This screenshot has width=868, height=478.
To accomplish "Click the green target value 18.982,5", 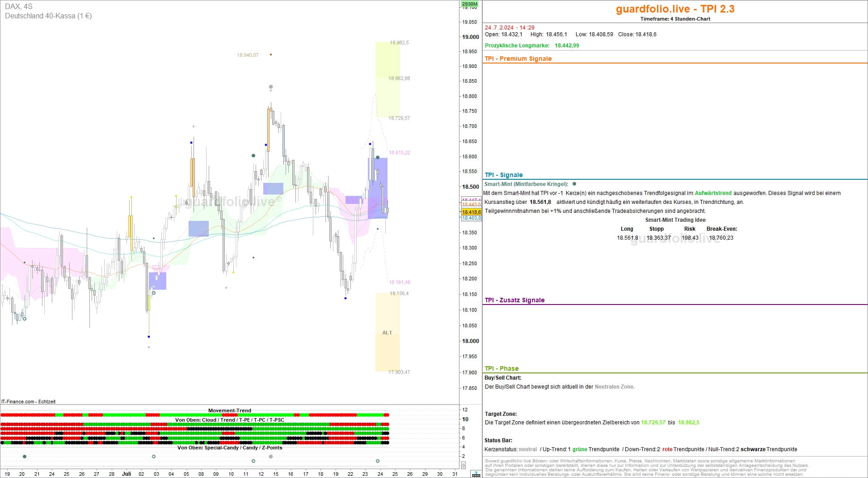I will pyautogui.click(x=688, y=423).
